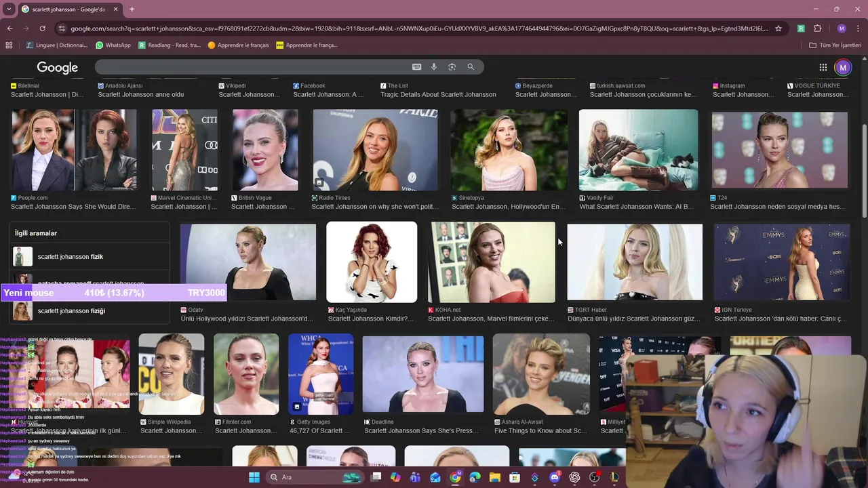Open Microsoft Teams from the taskbar
This screenshot has height=488, width=868.
[x=415, y=477]
